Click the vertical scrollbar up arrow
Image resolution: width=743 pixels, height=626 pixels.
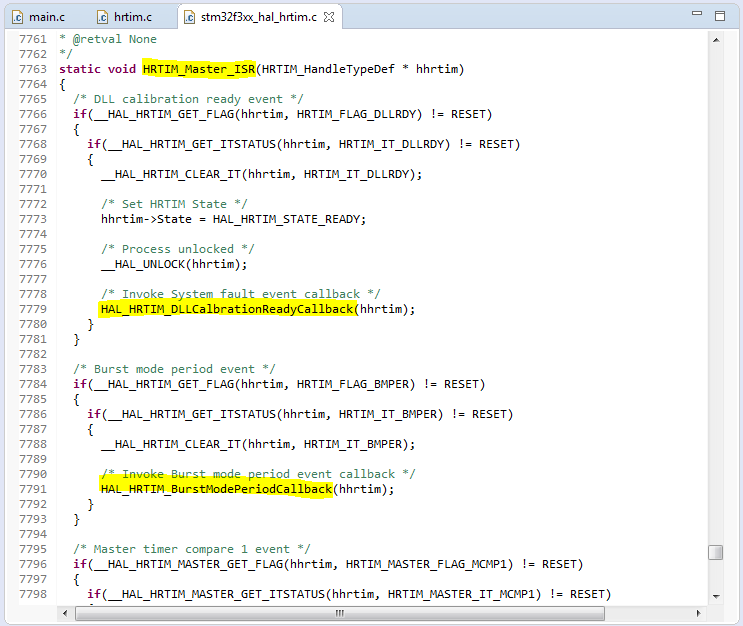click(716, 40)
